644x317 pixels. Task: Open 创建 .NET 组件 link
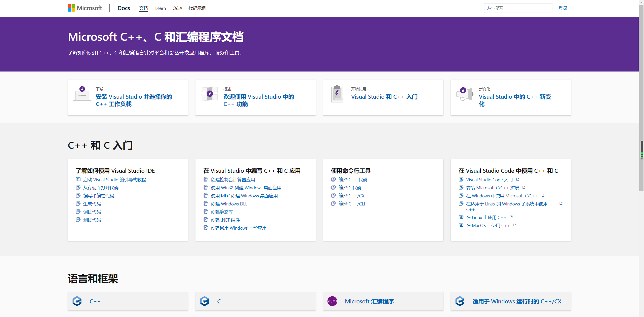(x=225, y=220)
